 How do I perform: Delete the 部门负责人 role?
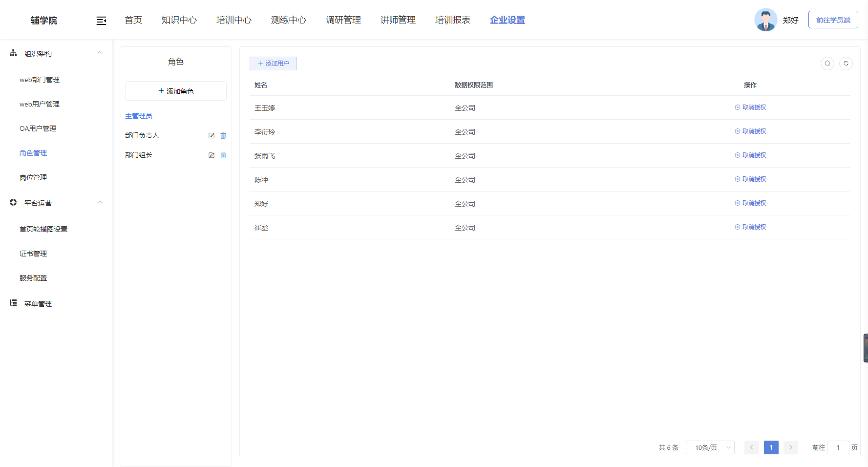click(x=223, y=136)
